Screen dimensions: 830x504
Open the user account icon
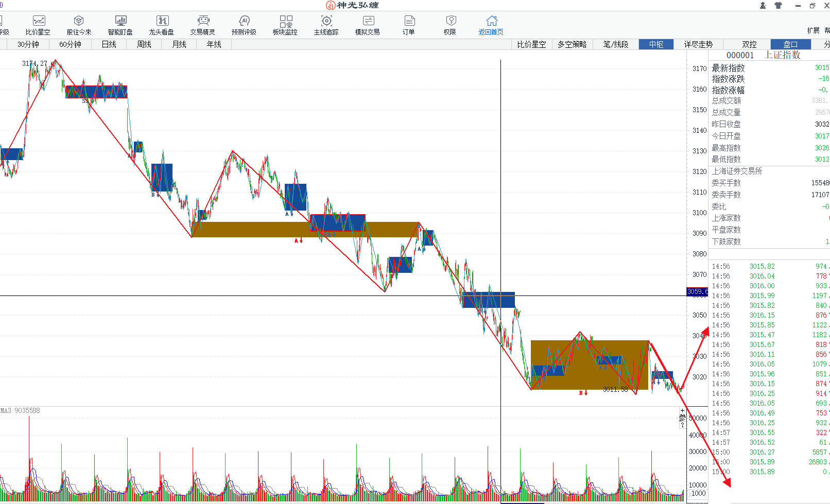click(x=763, y=5)
